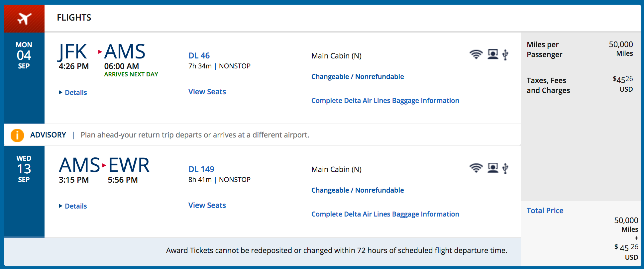Click the USB power icon for DL 46
This screenshot has height=269, width=644.
pos(505,54)
